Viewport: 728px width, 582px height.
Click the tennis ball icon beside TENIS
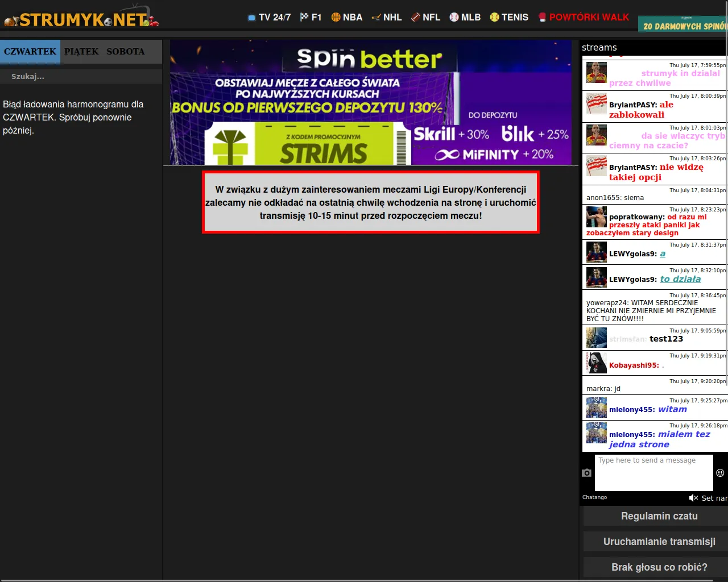click(494, 17)
